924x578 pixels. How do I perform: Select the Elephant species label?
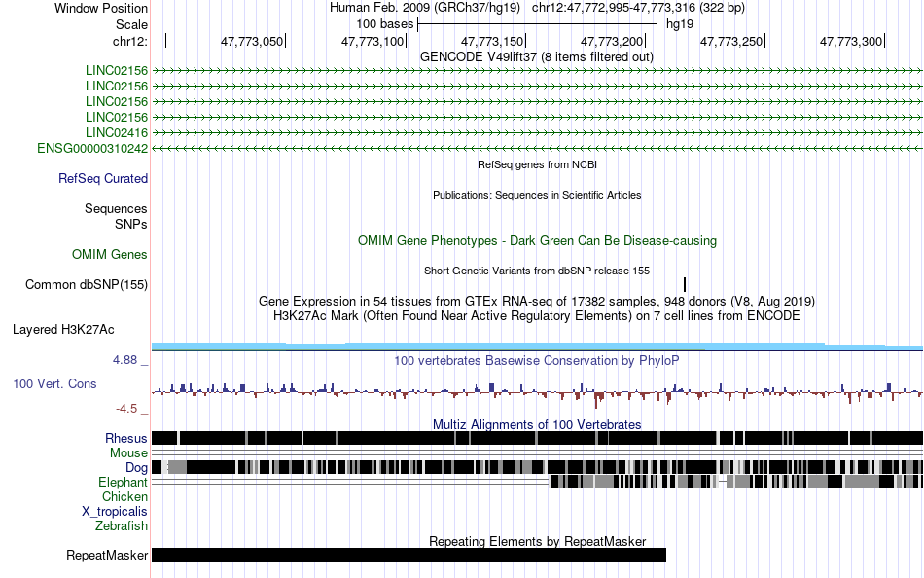coord(124,483)
